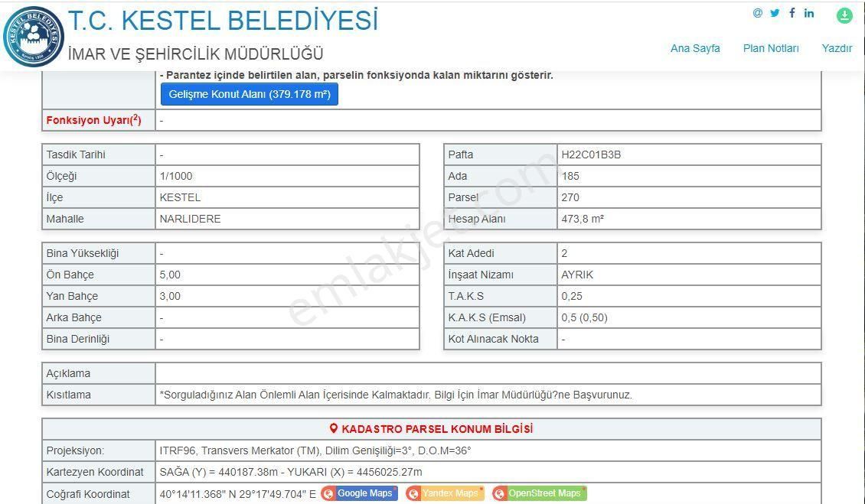Open the parcel in Google Maps
This screenshot has width=865, height=504.
(x=366, y=493)
